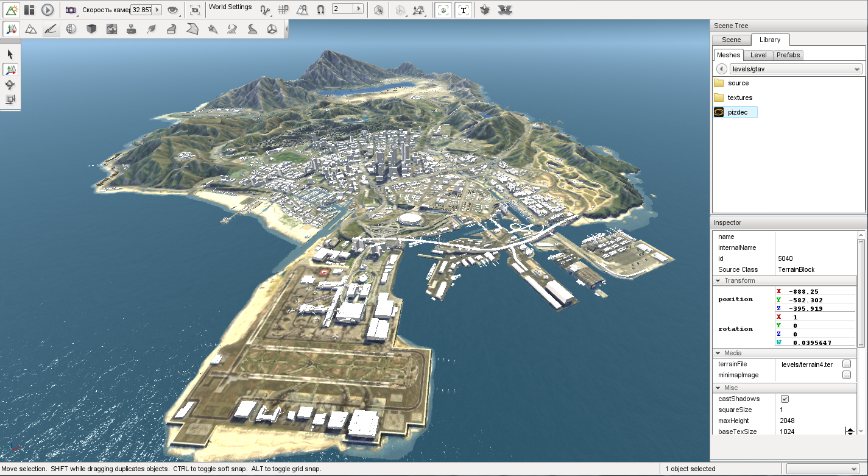Screen dimensions: 868x476
Task: Click the object center pivot icon
Action: click(400, 10)
